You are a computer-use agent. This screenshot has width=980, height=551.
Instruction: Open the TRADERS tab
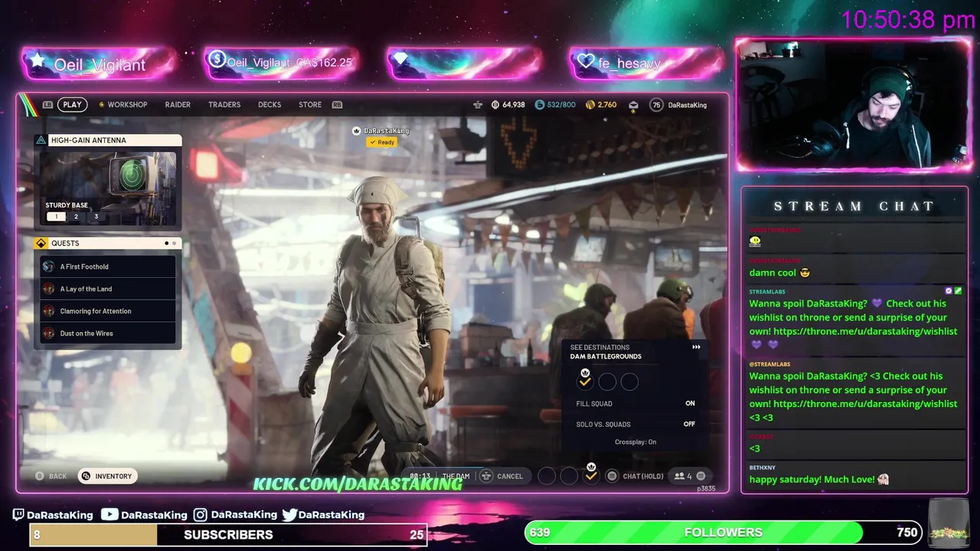(x=224, y=105)
